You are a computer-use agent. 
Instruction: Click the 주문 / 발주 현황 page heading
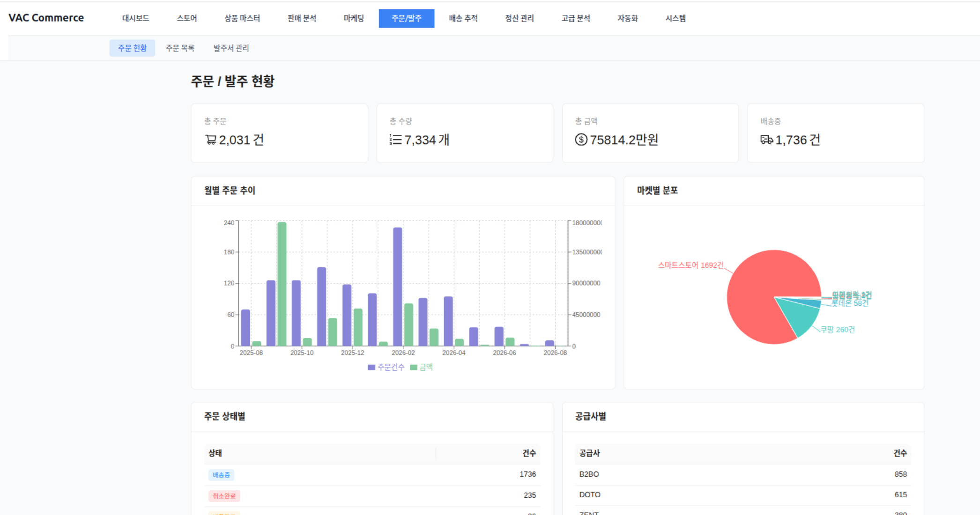click(232, 81)
